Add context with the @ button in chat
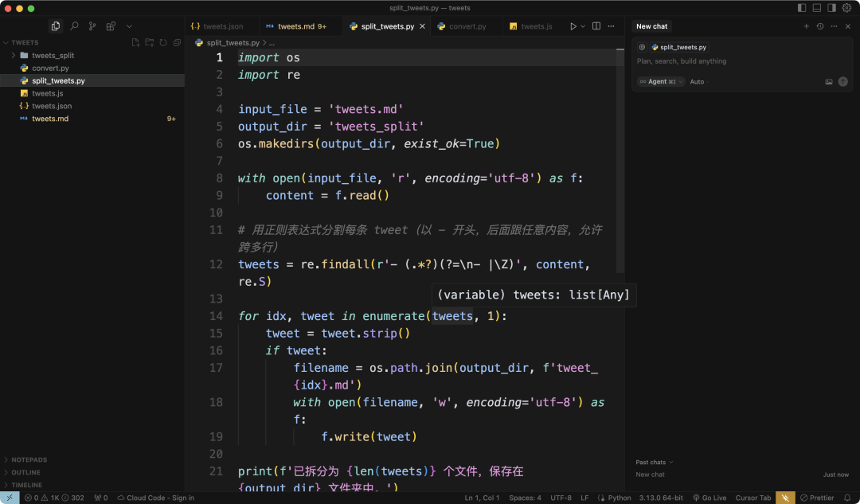 coord(642,47)
